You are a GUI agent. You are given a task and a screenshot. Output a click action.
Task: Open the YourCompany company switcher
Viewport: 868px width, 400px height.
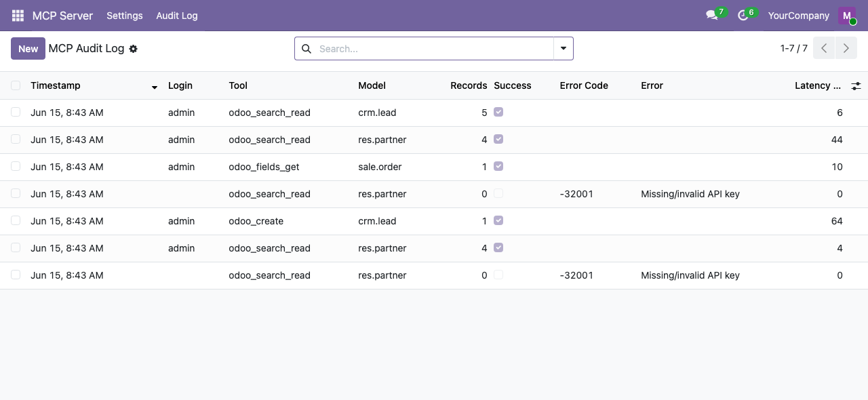[798, 16]
